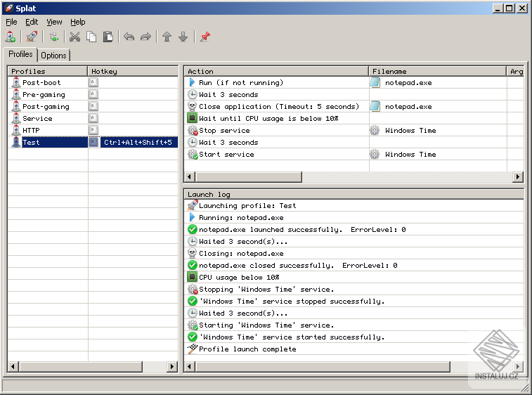Image resolution: width=532 pixels, height=395 pixels.
Task: Select the 'Stop service' action row
Action: coord(354,130)
